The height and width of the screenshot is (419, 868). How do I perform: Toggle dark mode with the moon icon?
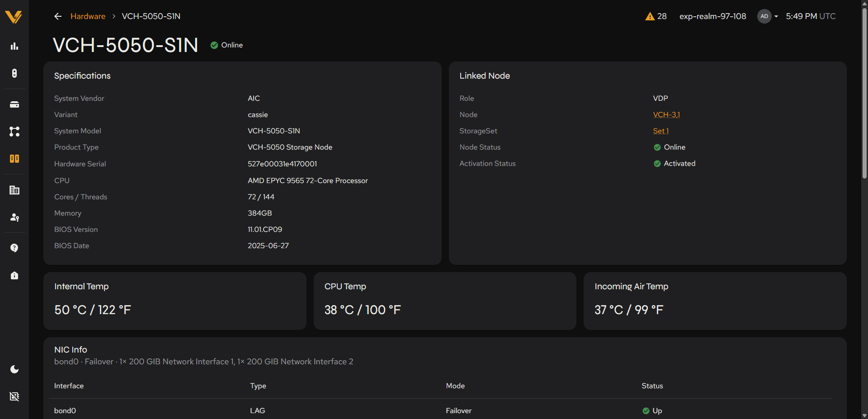(14, 369)
